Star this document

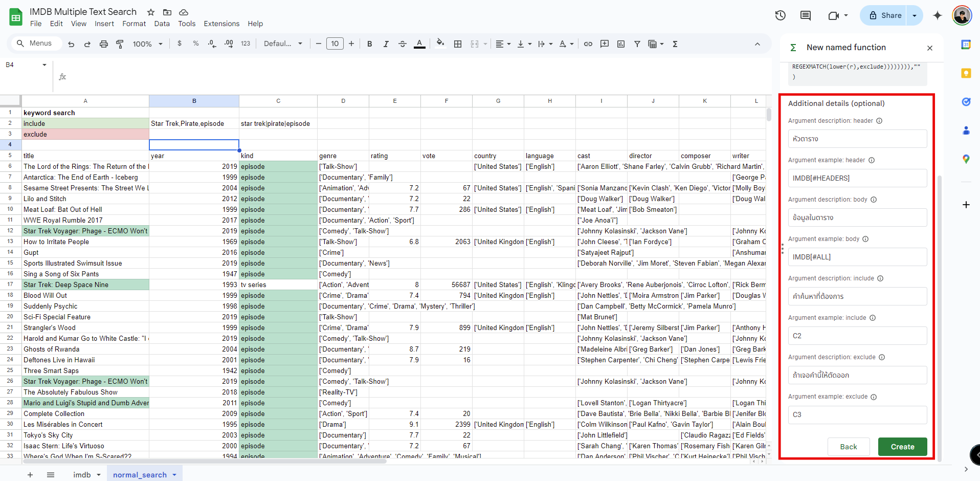[151, 12]
